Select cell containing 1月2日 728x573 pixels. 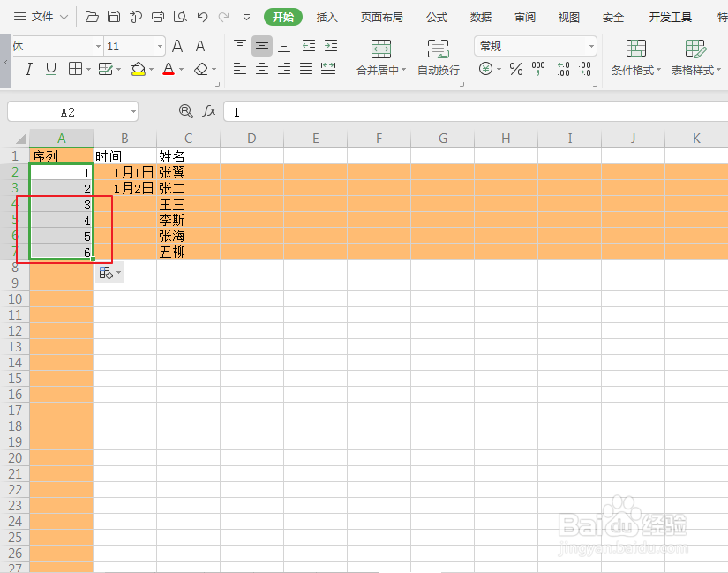tap(125, 188)
